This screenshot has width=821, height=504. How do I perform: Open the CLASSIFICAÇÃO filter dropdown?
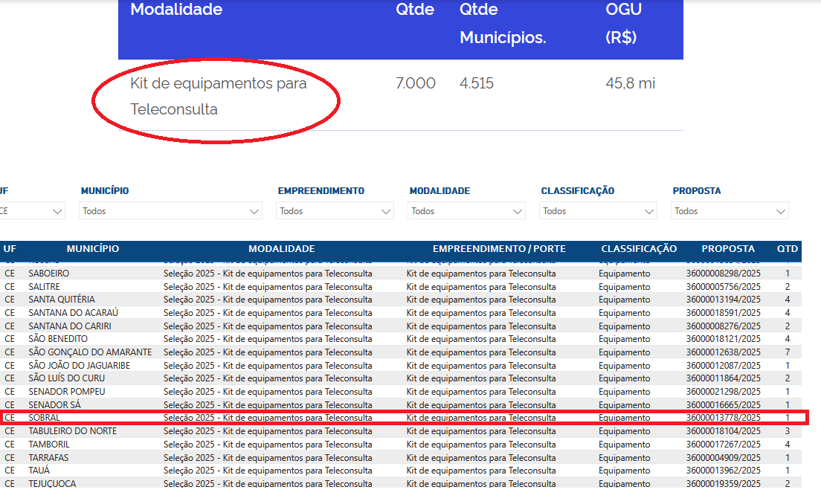click(x=598, y=211)
